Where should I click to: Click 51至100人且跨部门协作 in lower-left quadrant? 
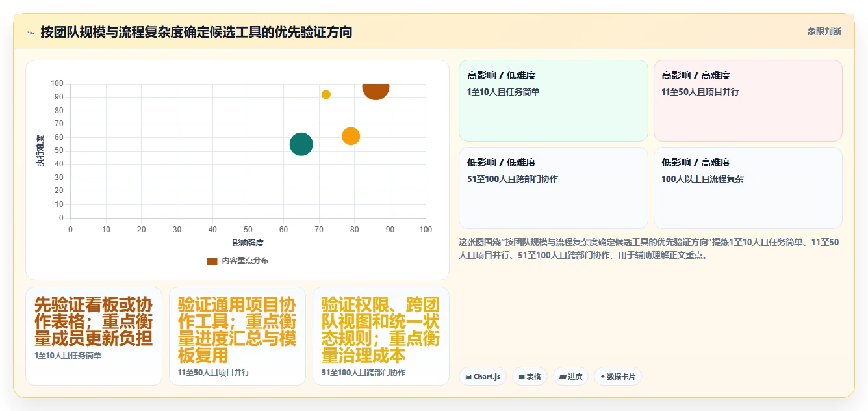pyautogui.click(x=513, y=179)
